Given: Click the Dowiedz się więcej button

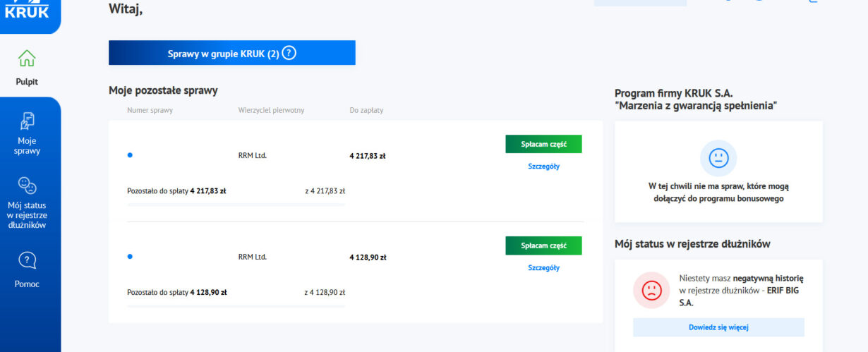Looking at the screenshot, I should pos(718,327).
